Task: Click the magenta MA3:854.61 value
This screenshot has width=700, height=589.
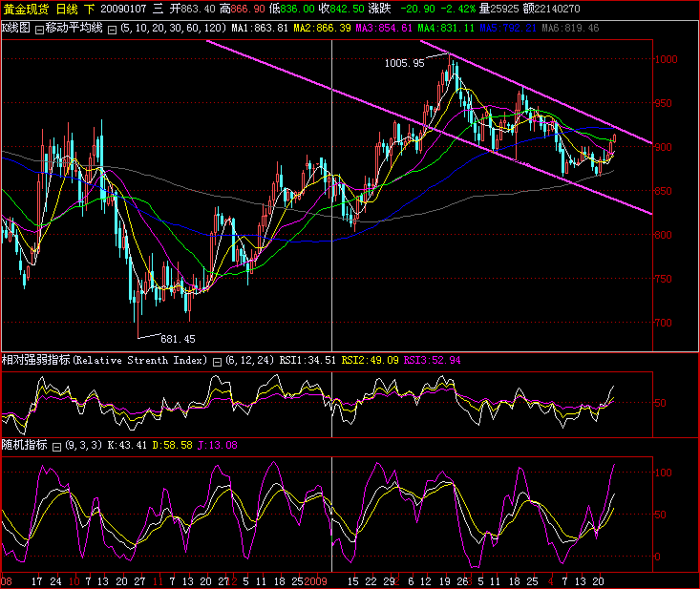Action: (384, 28)
